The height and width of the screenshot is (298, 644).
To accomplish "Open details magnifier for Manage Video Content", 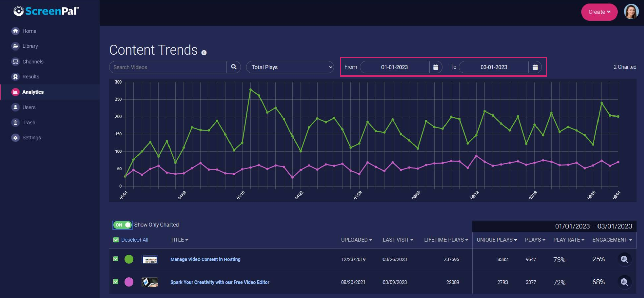I will [624, 259].
